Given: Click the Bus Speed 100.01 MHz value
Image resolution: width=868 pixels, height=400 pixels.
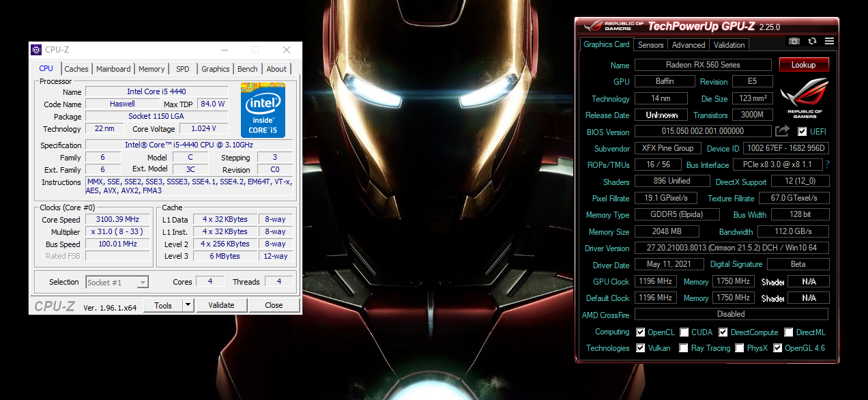Looking at the screenshot, I should 117,244.
